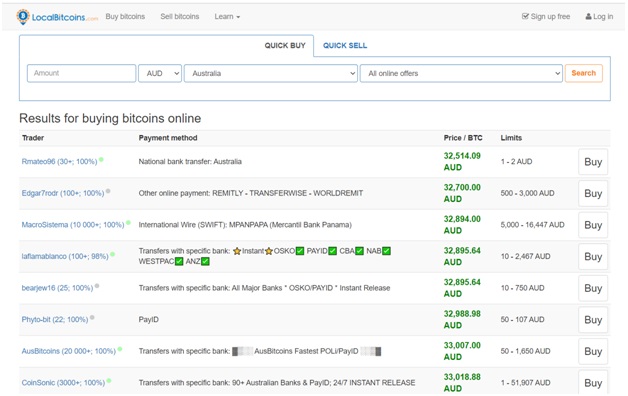Switch to the QUICK BUY tab
This screenshot has height=396, width=628.
285,45
